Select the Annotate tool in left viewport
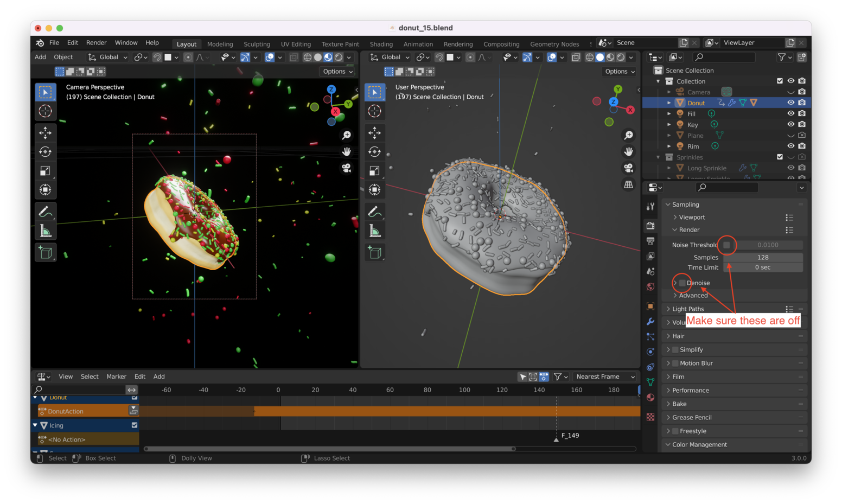 (46, 211)
